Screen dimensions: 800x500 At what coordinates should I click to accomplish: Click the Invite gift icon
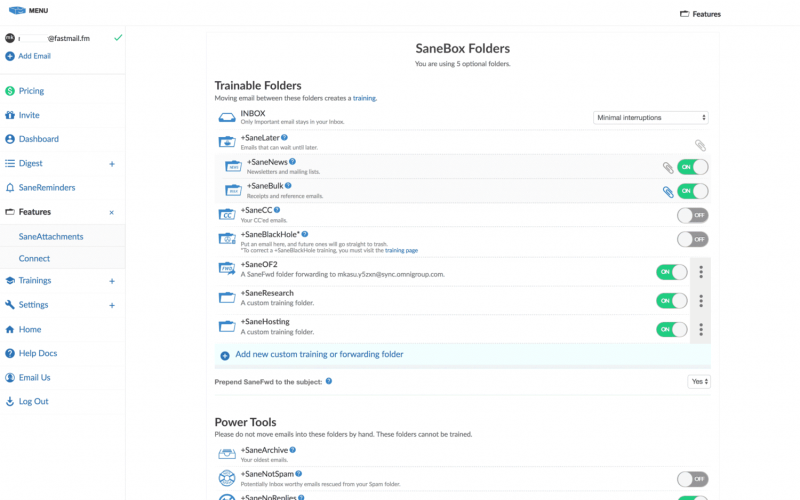[x=10, y=115]
